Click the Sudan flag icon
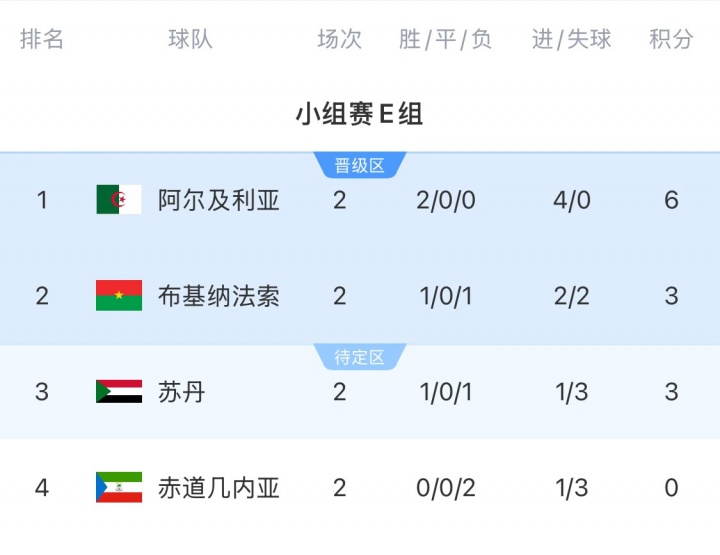The width and height of the screenshot is (720, 555). coord(119,392)
